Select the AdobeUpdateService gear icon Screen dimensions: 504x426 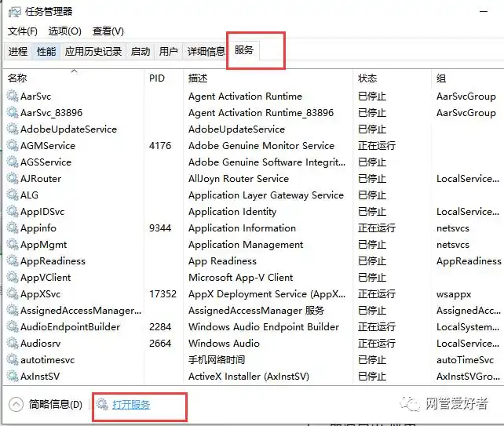pyautogui.click(x=13, y=129)
